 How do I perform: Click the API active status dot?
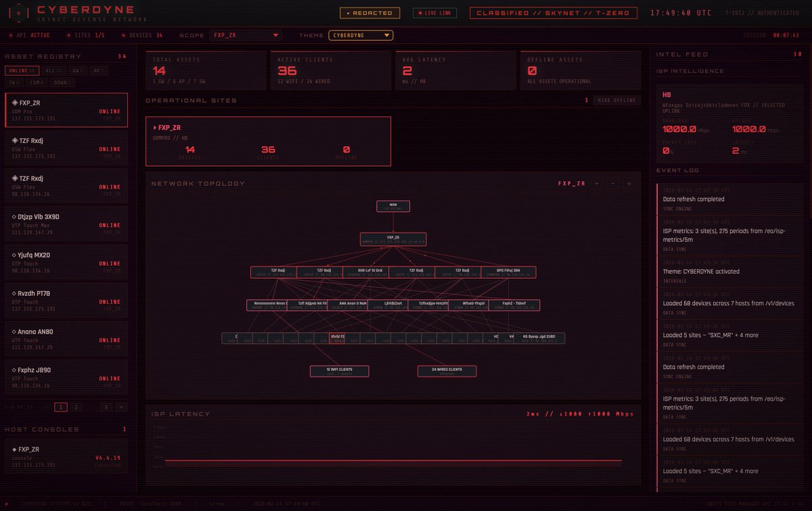click(x=11, y=35)
